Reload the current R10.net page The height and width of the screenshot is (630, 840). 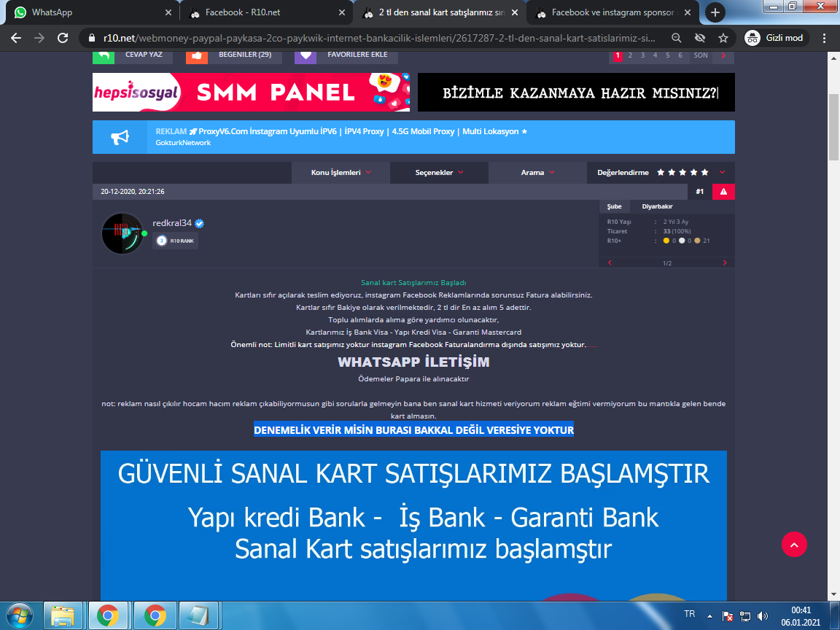click(63, 37)
